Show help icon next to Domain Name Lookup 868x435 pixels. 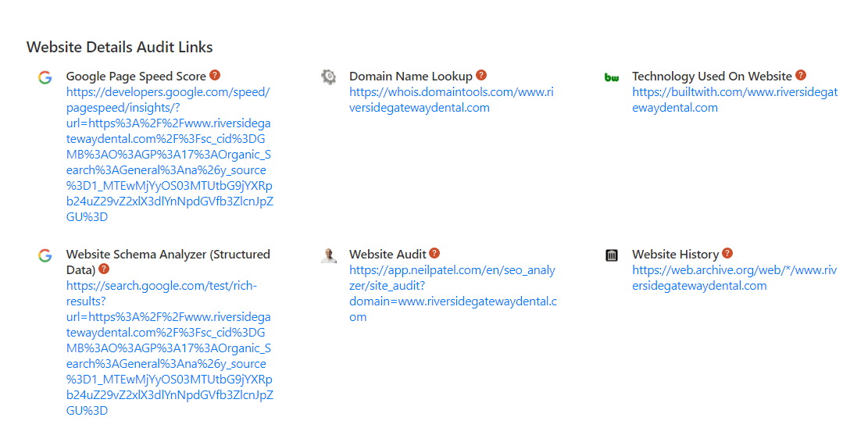tap(481, 76)
